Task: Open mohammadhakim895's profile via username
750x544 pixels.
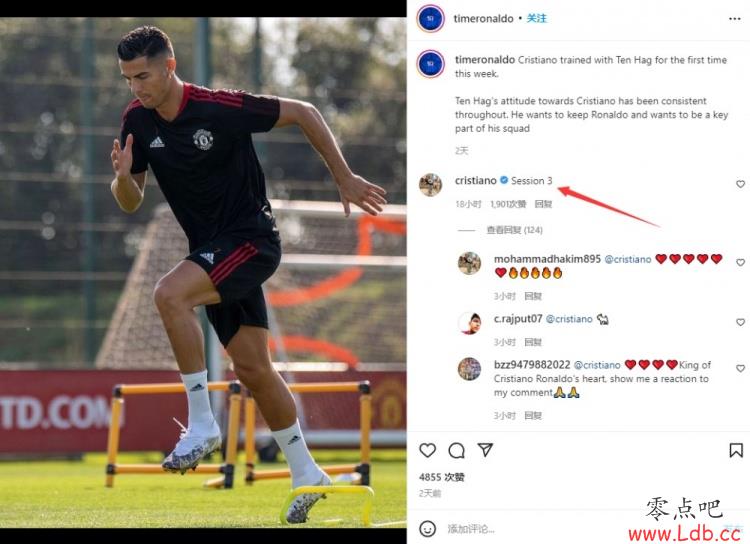Action: [x=547, y=259]
